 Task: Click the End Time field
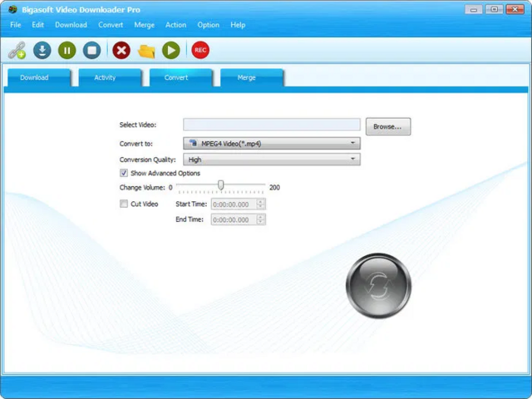coord(234,219)
